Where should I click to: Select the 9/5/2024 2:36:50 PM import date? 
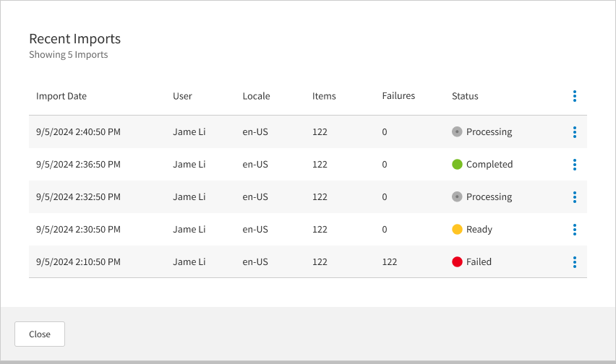click(x=78, y=165)
